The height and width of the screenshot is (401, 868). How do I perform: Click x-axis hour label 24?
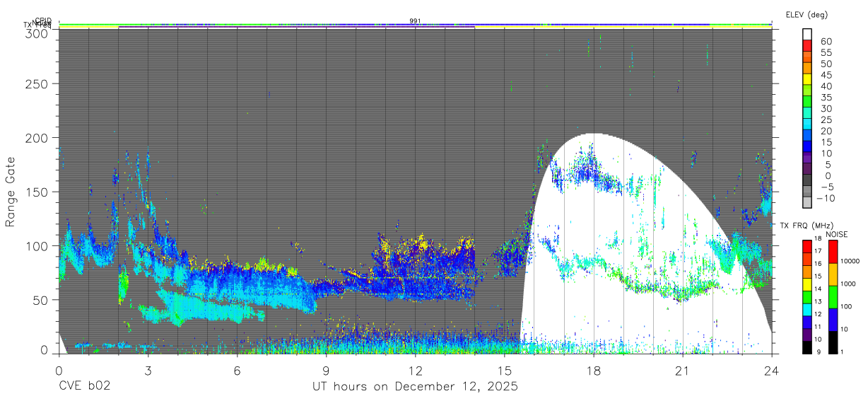click(x=771, y=370)
